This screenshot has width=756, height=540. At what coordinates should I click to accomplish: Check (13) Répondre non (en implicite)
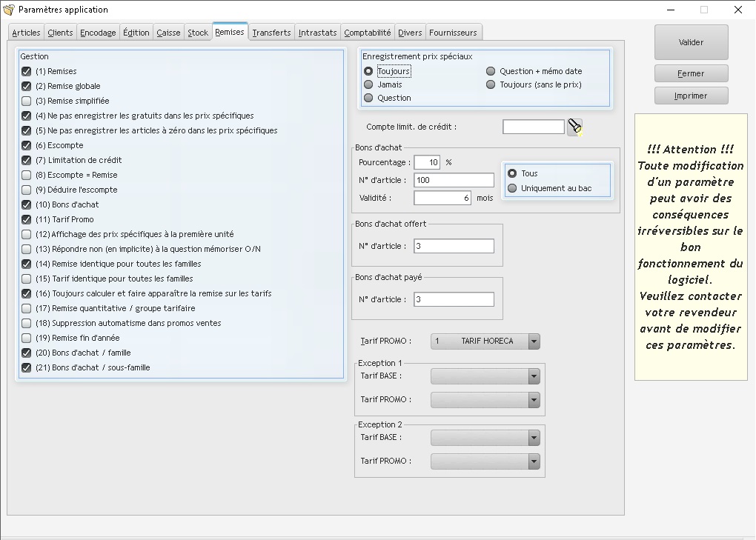[x=27, y=249]
